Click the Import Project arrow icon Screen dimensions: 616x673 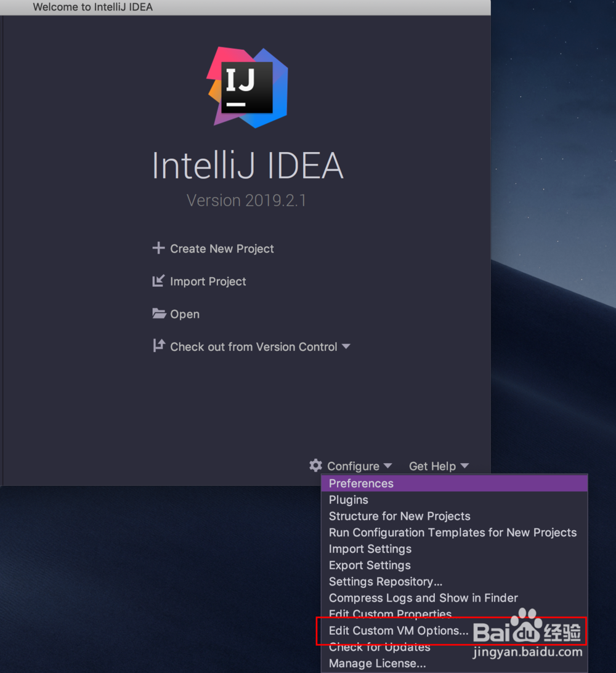coord(158,281)
